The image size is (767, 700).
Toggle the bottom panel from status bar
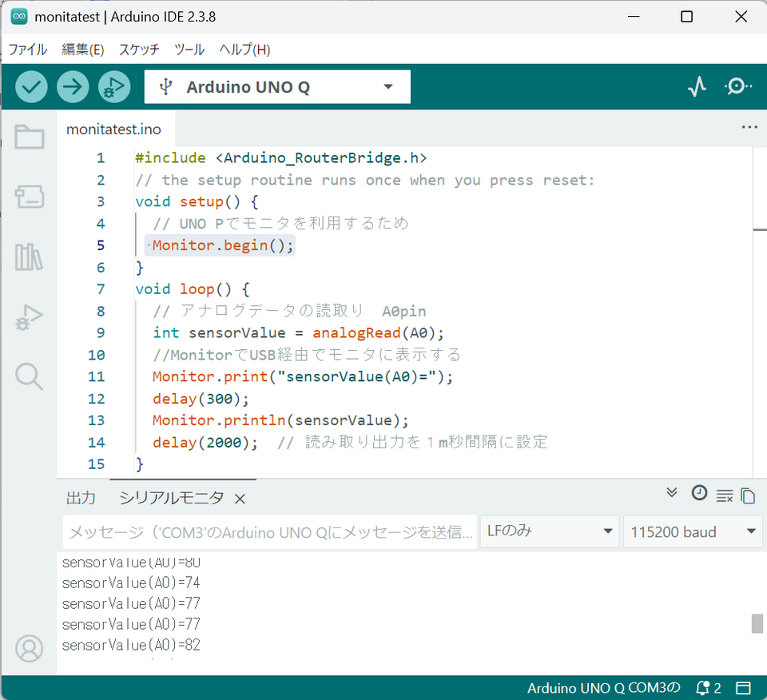point(743,688)
